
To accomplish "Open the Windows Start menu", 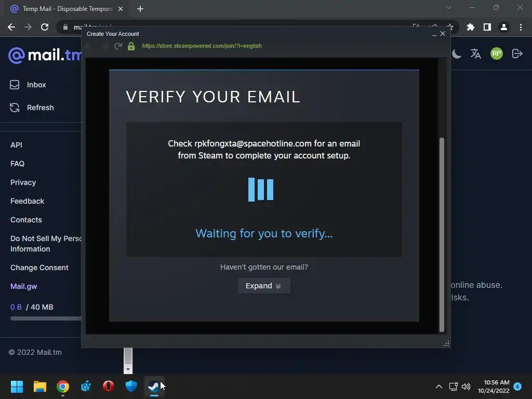I will coord(17,387).
